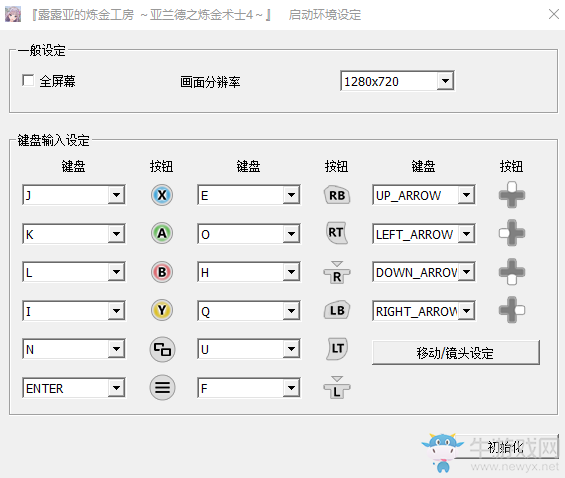Click the LB bumper icon
Image resolution: width=565 pixels, height=478 pixels.
coord(337,310)
